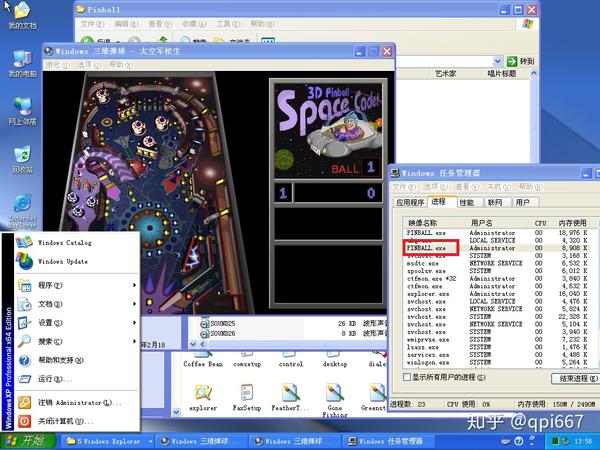Activate the Windows 任务管理器 taskbar button
Image resolution: width=600 pixels, height=450 pixels.
coord(386,441)
